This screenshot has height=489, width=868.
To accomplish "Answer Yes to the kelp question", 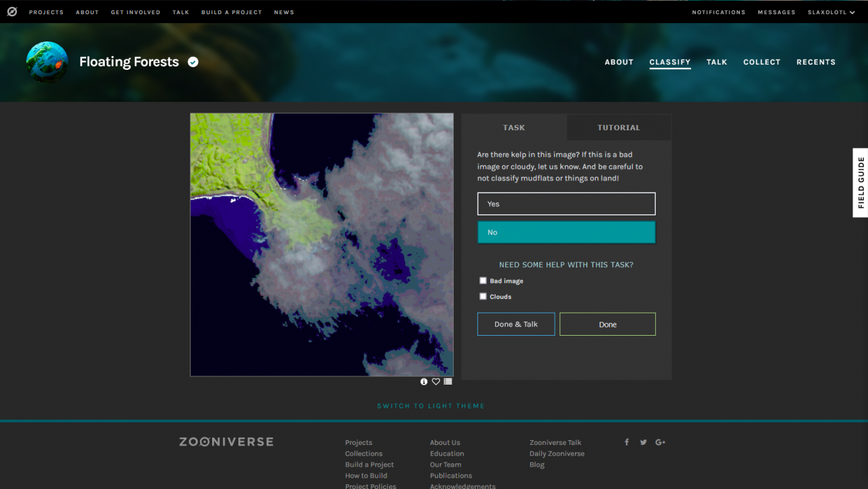I will pos(566,203).
